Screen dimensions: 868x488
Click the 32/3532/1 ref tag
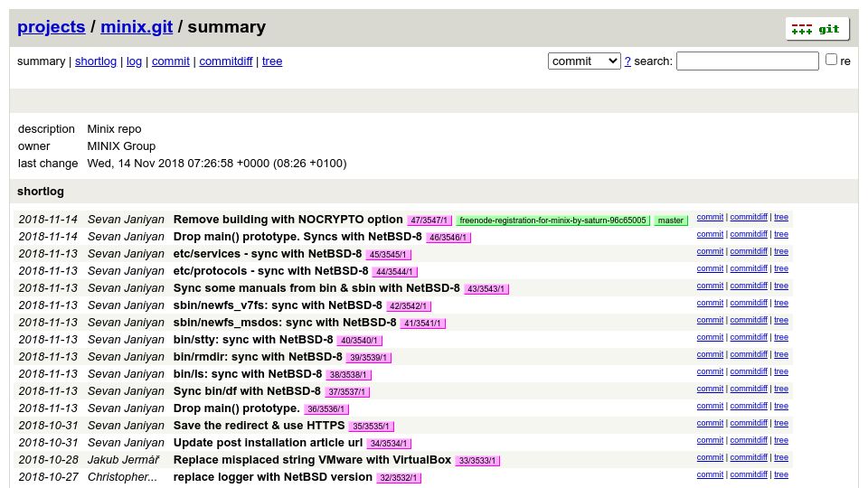click(x=398, y=477)
